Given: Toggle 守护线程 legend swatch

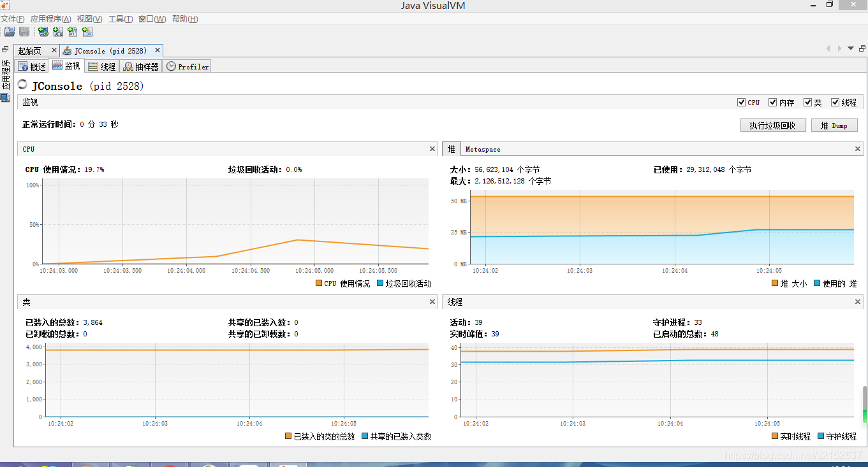Looking at the screenshot, I should click(821, 436).
